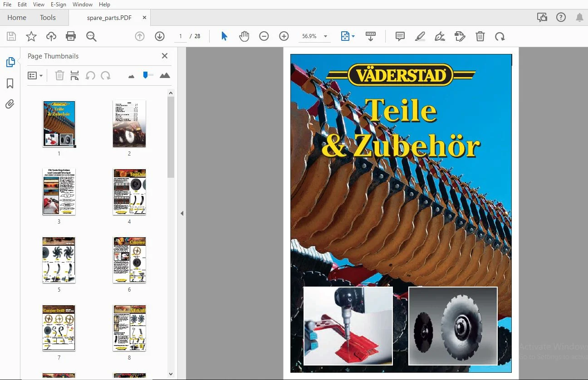Zoom in with the plus button
This screenshot has width=588, height=380.
coord(284,36)
